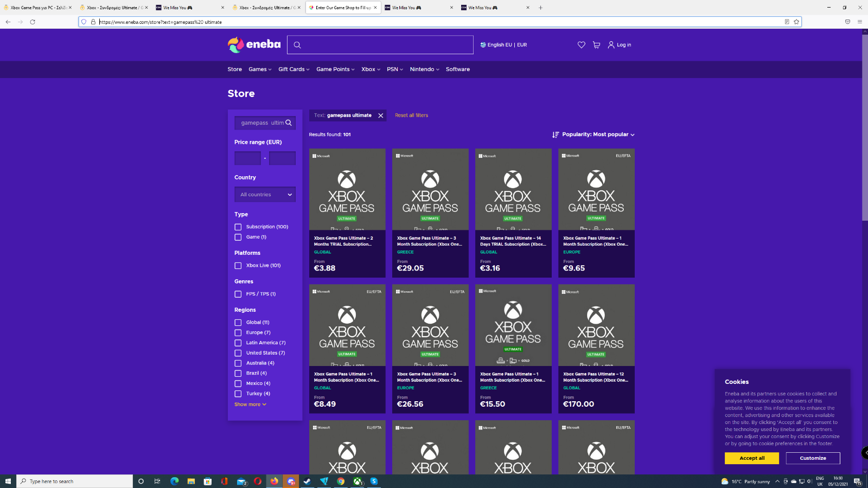Open a new browser tab
The height and width of the screenshot is (488, 868).
pos(540,8)
